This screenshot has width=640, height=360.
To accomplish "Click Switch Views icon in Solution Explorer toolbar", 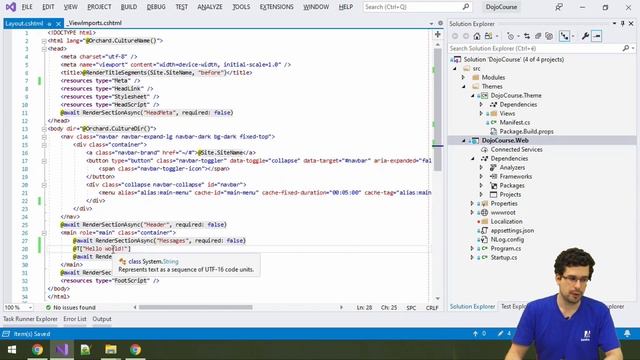I will 489,36.
